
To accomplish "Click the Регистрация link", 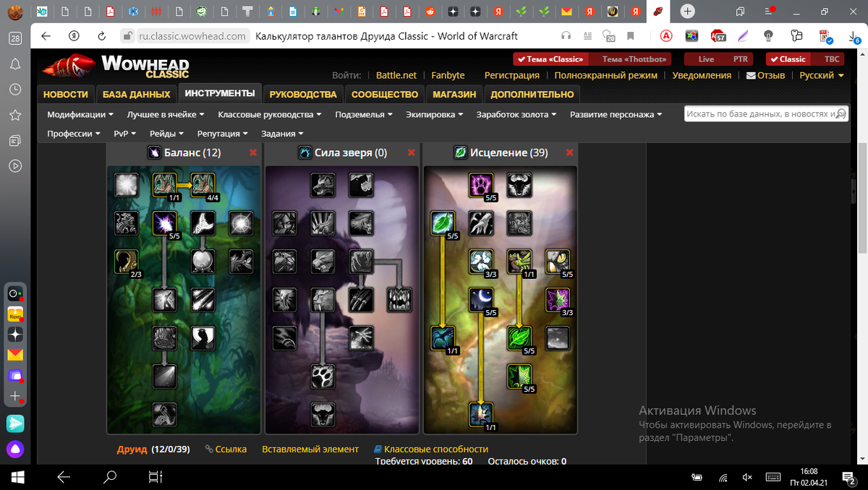I will (511, 75).
